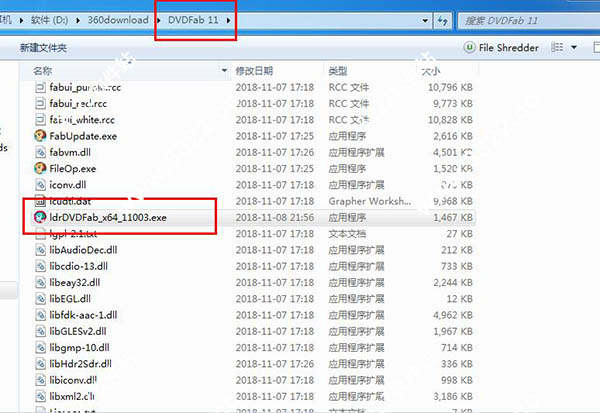Click the DVDFab 11 breadcrumb
The height and width of the screenshot is (413, 600).
click(x=193, y=20)
